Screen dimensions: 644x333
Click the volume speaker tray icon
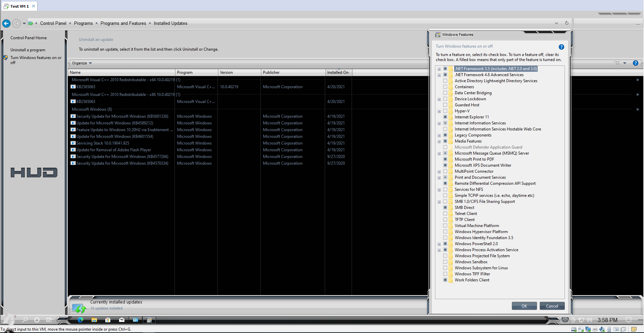click(589, 320)
